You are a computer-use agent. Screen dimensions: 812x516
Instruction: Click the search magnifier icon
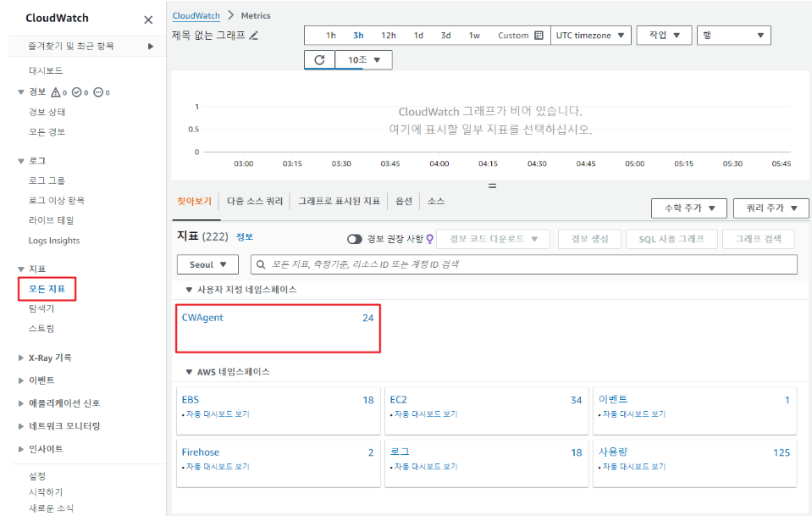[x=261, y=264]
